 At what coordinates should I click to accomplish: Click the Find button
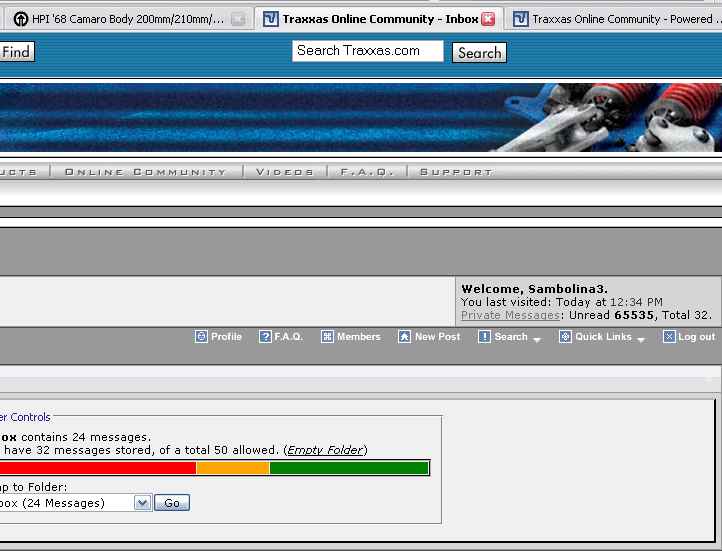coord(17,52)
